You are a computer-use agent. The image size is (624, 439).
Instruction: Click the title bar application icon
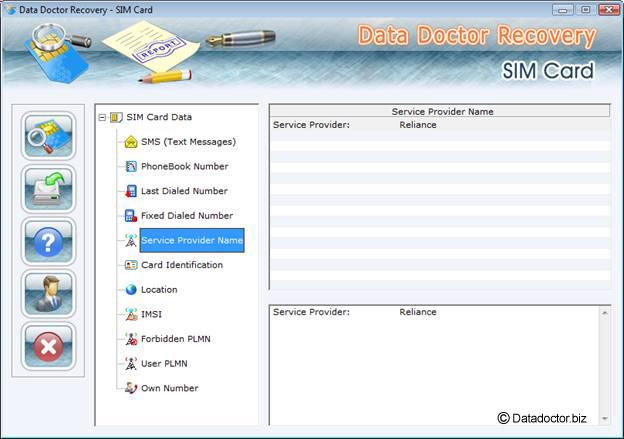point(10,10)
